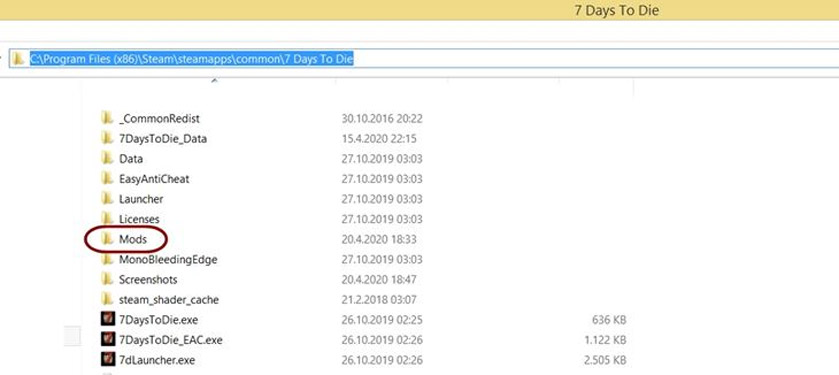This screenshot has height=375, width=839.
Task: Select the Mods folder name
Action: pyautogui.click(x=133, y=240)
